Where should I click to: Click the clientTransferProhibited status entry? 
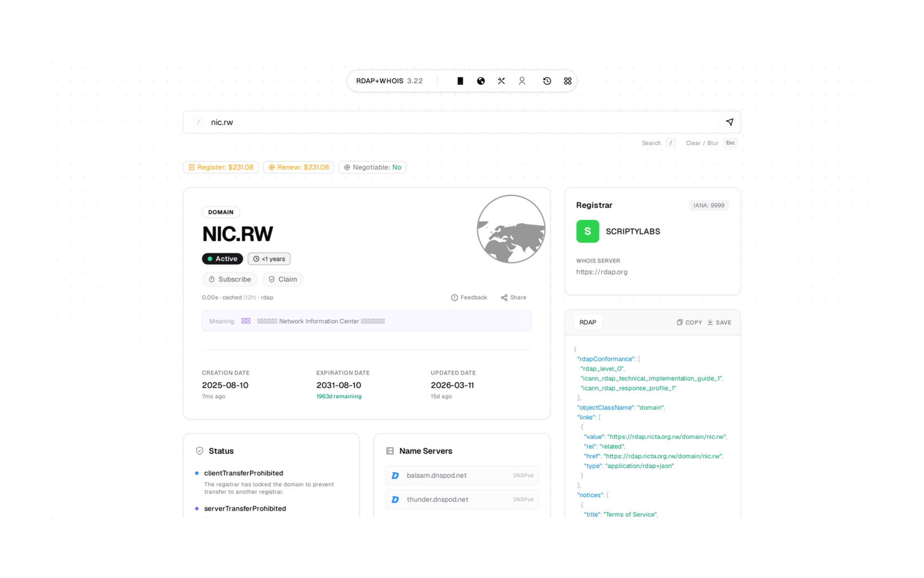point(244,473)
